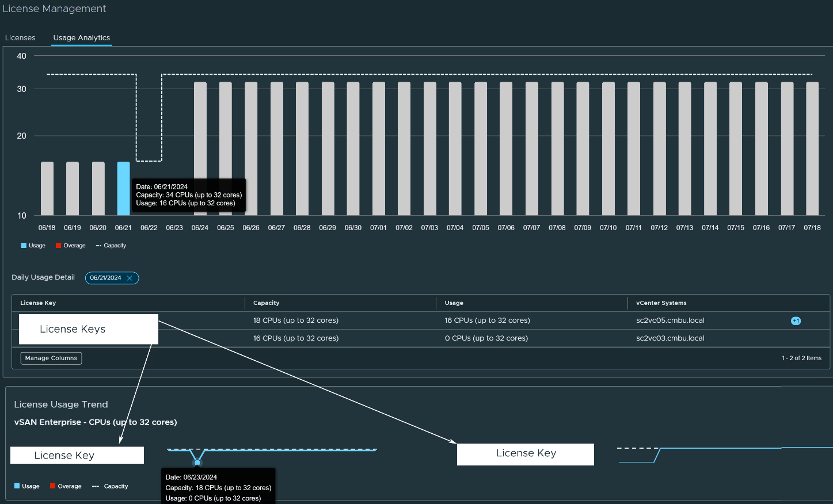The height and width of the screenshot is (504, 833).
Task: Switch to the Usage Analytics tab
Action: (x=81, y=37)
